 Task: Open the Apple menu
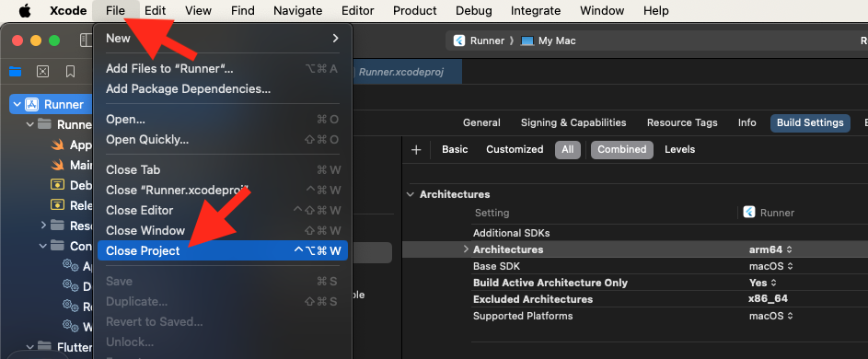(25, 10)
